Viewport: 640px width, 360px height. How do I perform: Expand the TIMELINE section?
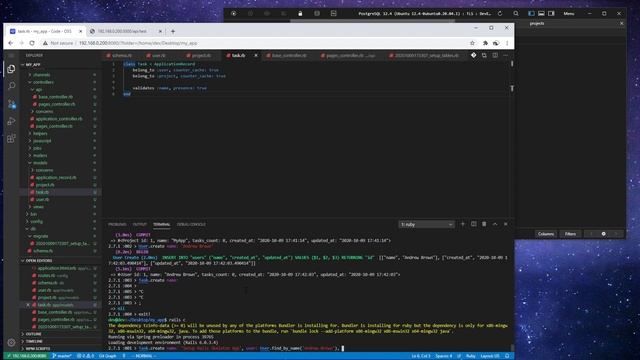click(34, 341)
